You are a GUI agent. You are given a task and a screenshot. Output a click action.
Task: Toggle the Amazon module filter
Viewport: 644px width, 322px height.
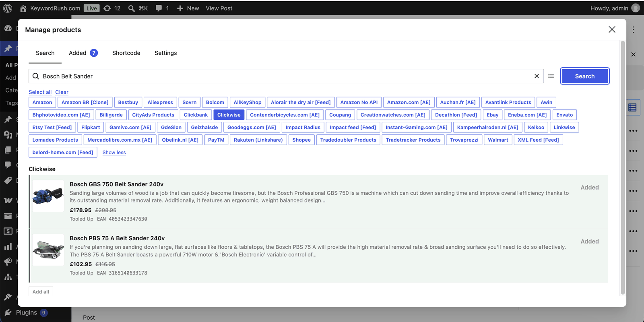tap(42, 102)
